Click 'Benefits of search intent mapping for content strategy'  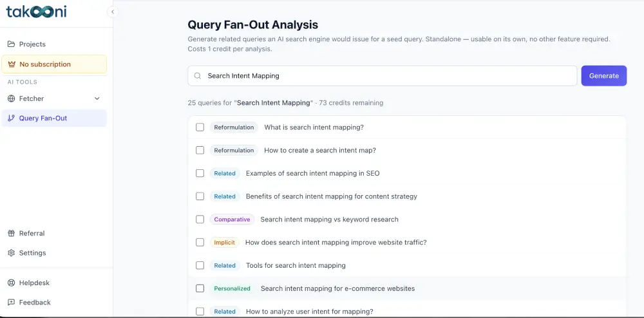click(332, 196)
